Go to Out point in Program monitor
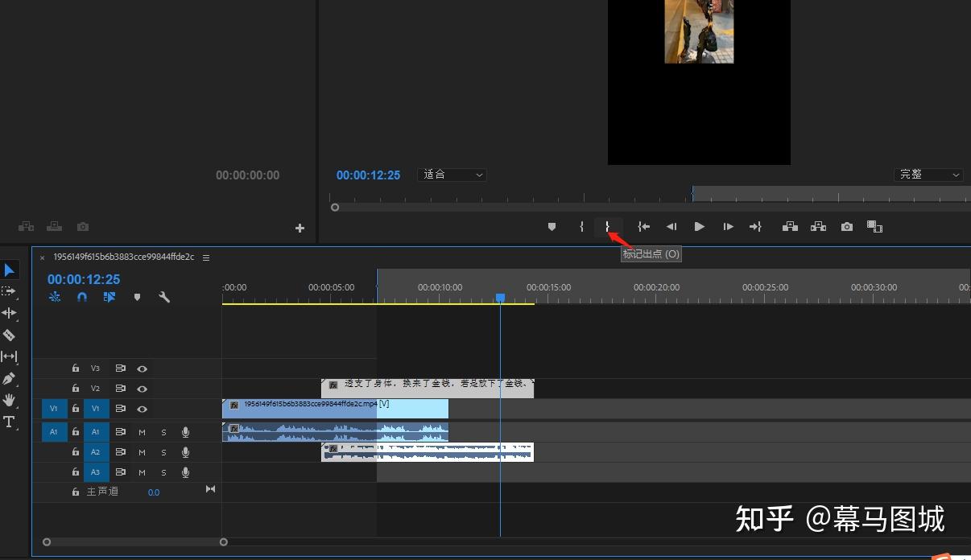This screenshot has width=971, height=560. click(x=755, y=227)
